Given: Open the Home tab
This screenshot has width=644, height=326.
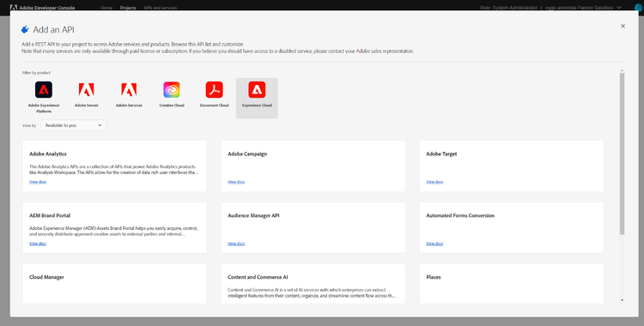Looking at the screenshot, I should (106, 8).
